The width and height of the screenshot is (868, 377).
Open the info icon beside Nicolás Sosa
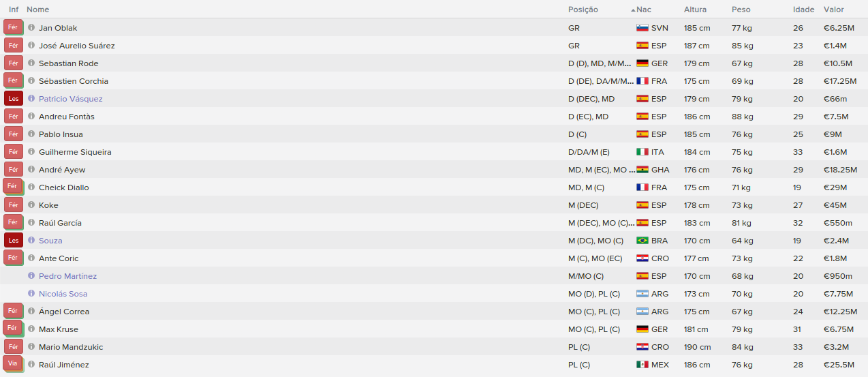31,293
